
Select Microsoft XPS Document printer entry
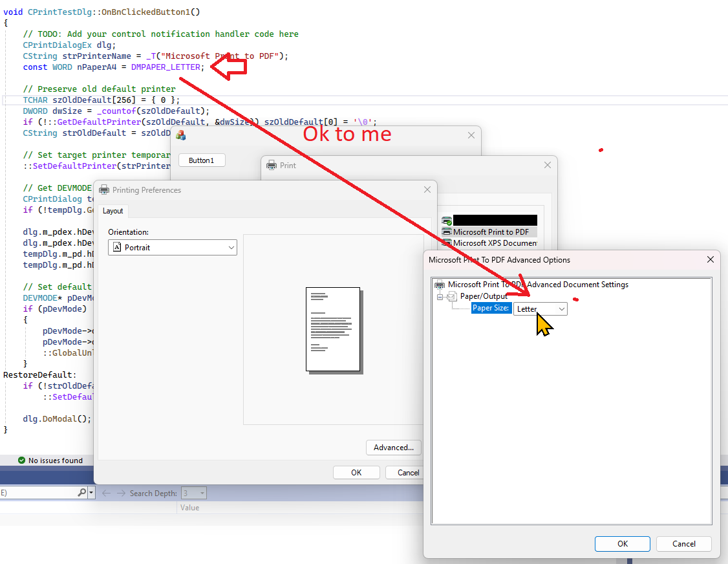[x=495, y=243]
